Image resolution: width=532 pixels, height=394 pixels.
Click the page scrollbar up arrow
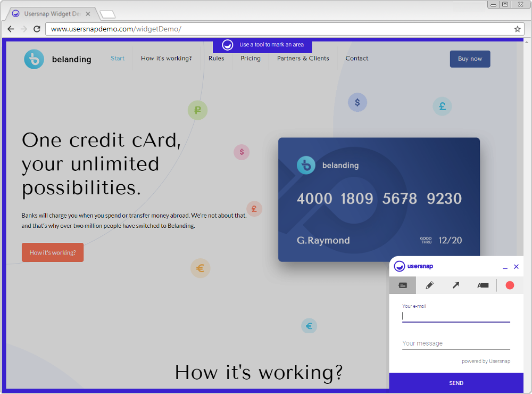click(527, 42)
